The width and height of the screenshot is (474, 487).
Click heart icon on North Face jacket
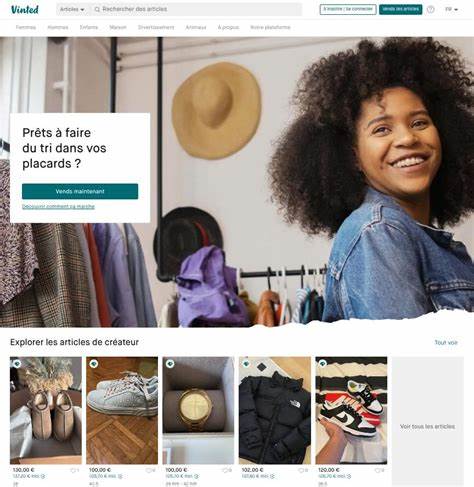301,470
